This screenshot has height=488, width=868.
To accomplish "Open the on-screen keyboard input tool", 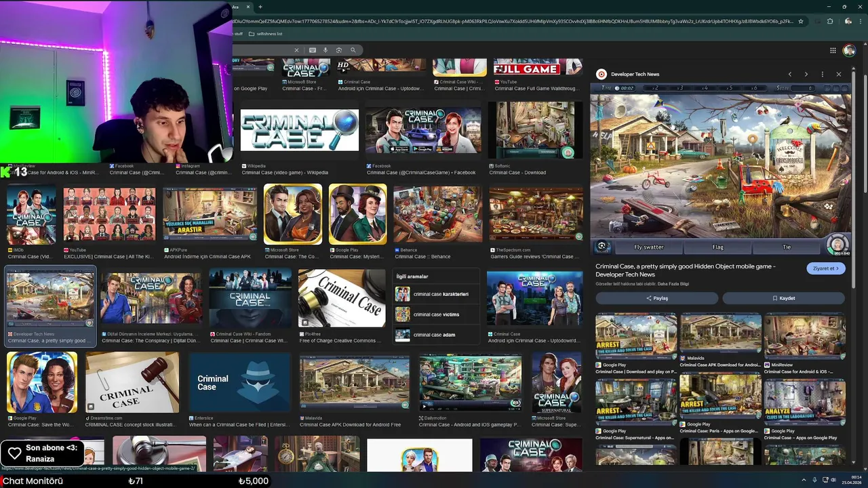I will [x=313, y=50].
